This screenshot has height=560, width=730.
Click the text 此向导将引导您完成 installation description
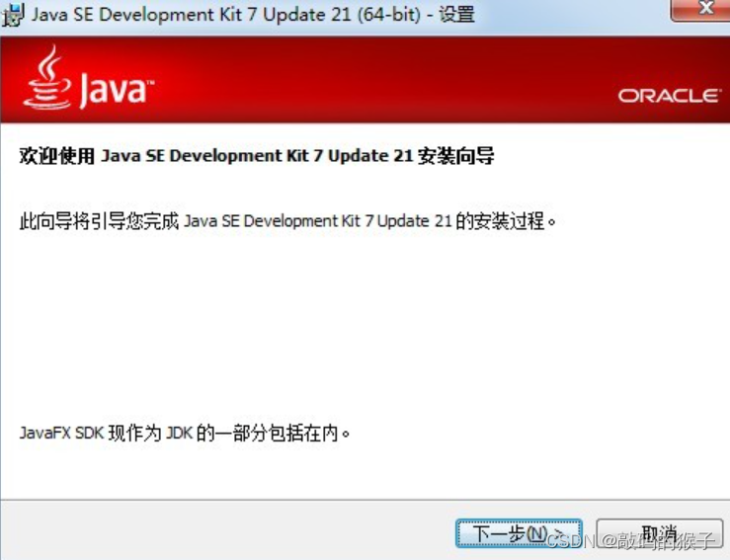point(287,220)
